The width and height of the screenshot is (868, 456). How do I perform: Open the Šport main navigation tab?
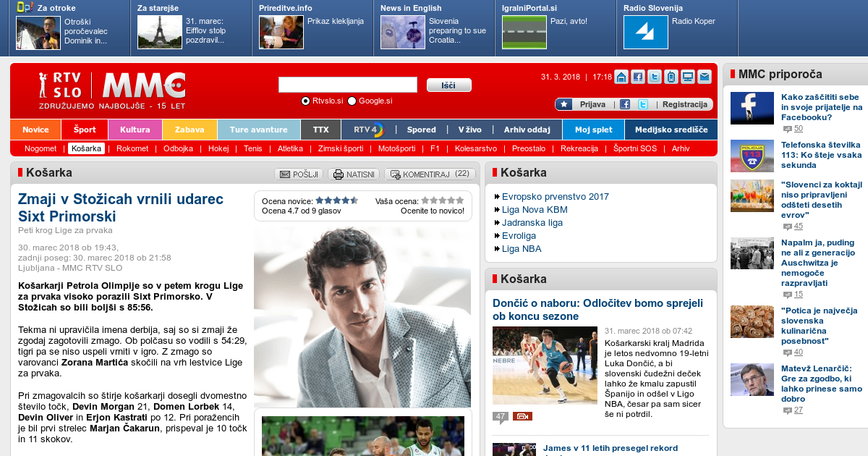tap(84, 130)
